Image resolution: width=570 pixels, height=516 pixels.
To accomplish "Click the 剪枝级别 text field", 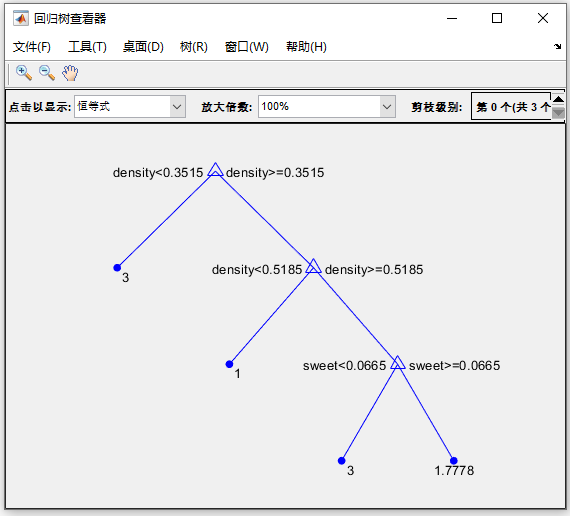I will pos(511,106).
